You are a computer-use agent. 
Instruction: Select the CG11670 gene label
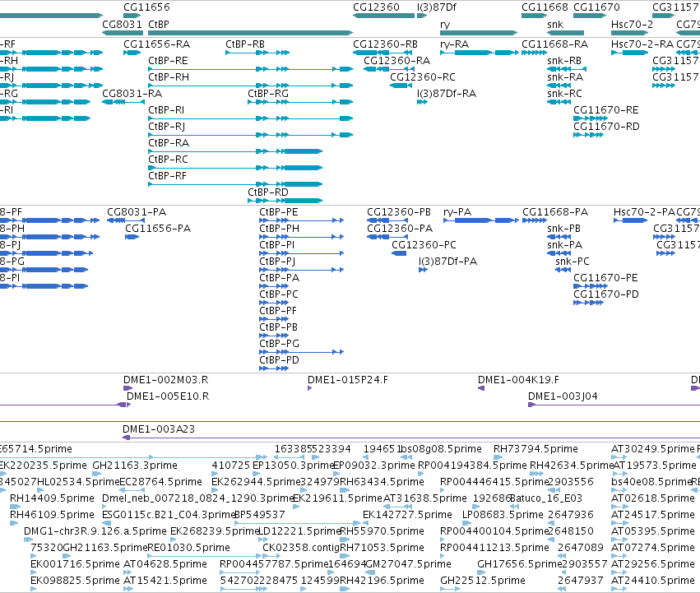coord(596,7)
